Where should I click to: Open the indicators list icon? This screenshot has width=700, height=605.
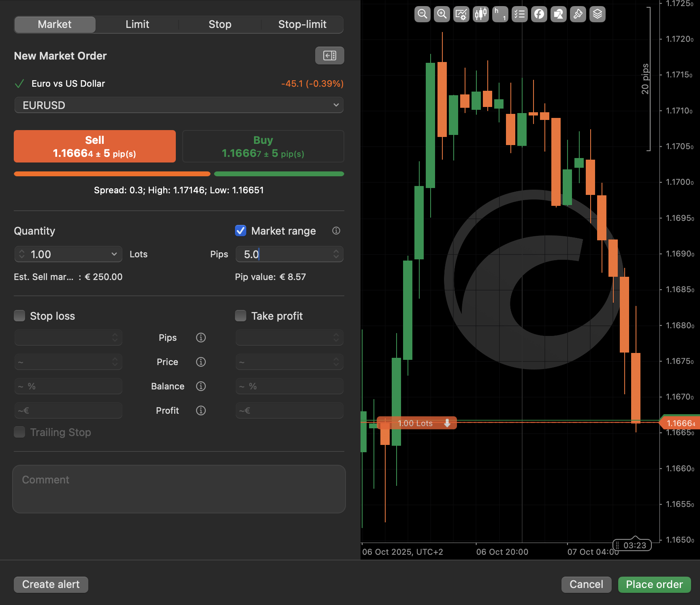519,14
